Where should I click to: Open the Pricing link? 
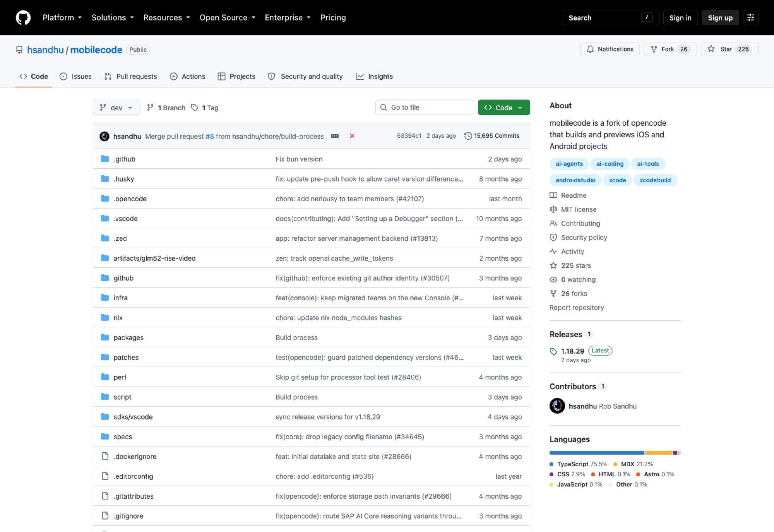point(333,17)
